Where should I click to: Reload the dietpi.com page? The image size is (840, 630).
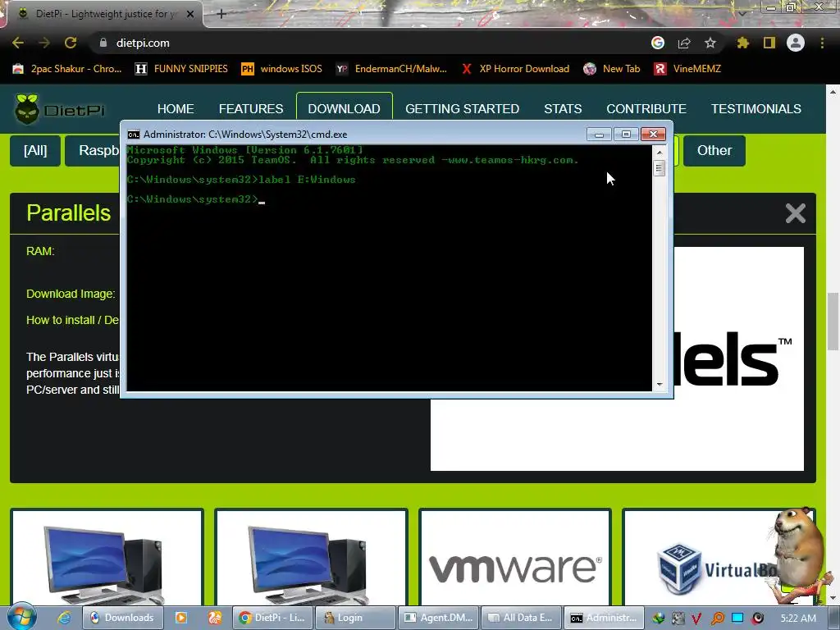pyautogui.click(x=71, y=43)
